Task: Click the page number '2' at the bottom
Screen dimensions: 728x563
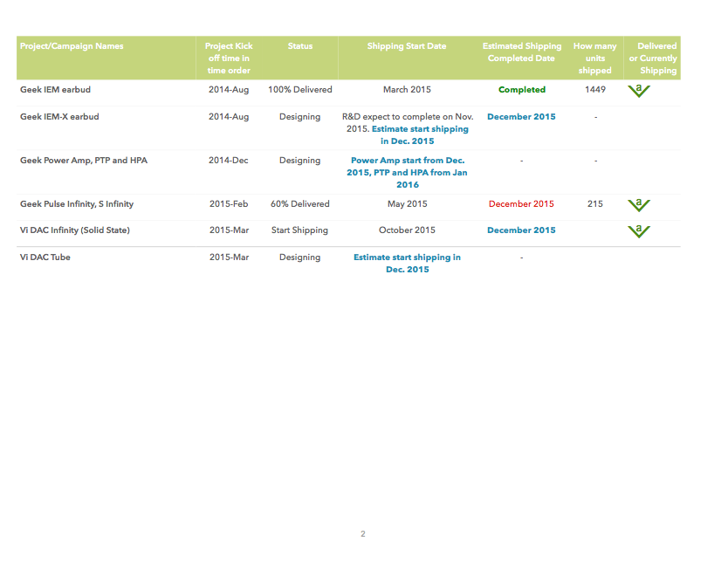Action: click(363, 534)
